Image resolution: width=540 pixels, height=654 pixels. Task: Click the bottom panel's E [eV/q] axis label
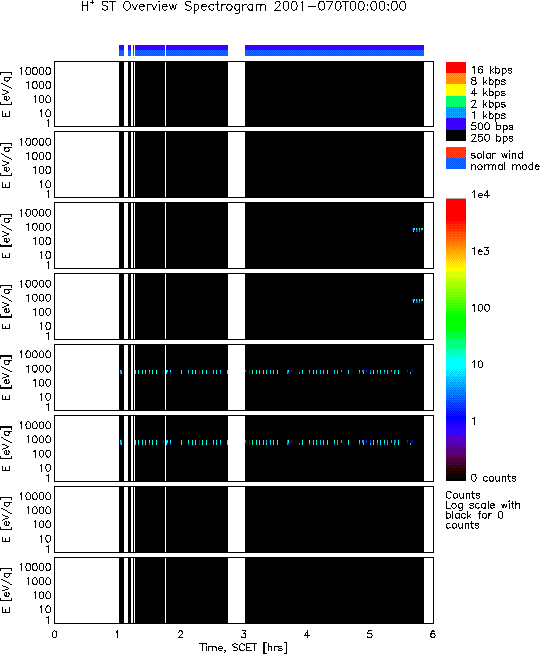coord(7,591)
